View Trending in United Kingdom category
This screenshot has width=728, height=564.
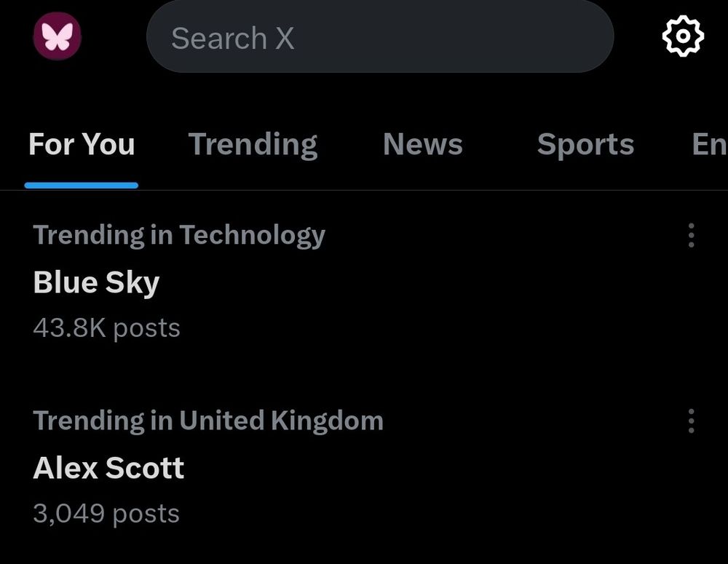(x=208, y=421)
